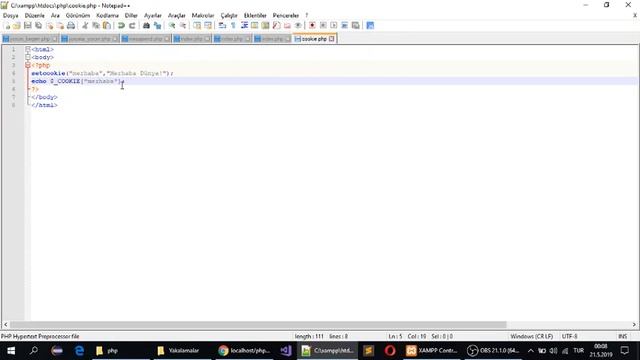Open Find with the binoculars icon
640x360 pixels.
pyautogui.click(x=146, y=26)
